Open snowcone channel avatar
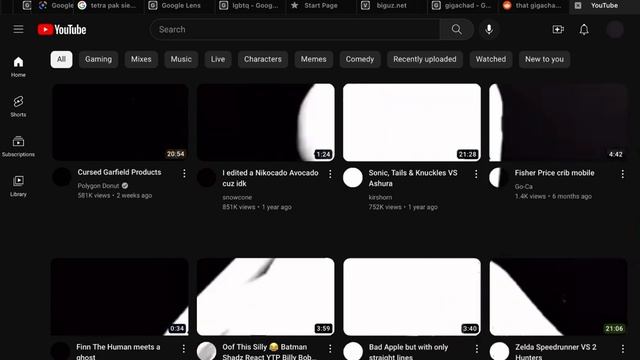640x360 pixels. (x=207, y=178)
